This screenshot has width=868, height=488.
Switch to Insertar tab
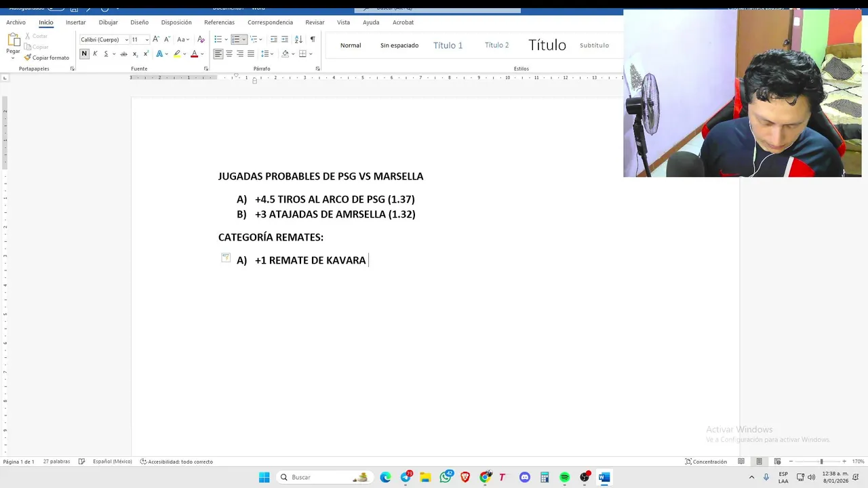(x=75, y=22)
